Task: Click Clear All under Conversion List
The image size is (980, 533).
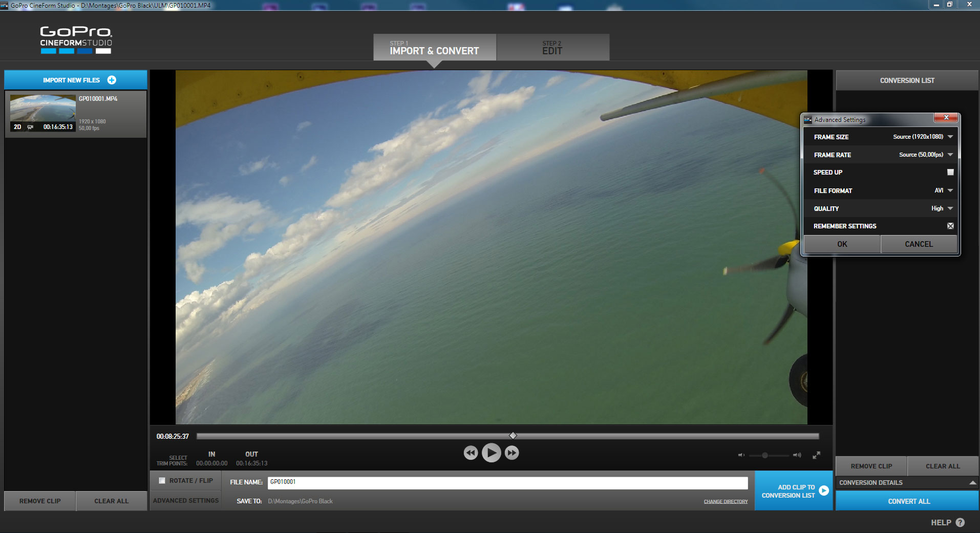Action: [943, 466]
